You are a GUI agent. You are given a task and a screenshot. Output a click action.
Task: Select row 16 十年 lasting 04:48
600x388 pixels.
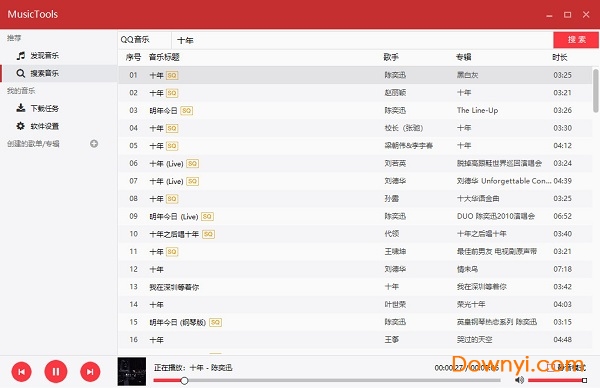355,339
